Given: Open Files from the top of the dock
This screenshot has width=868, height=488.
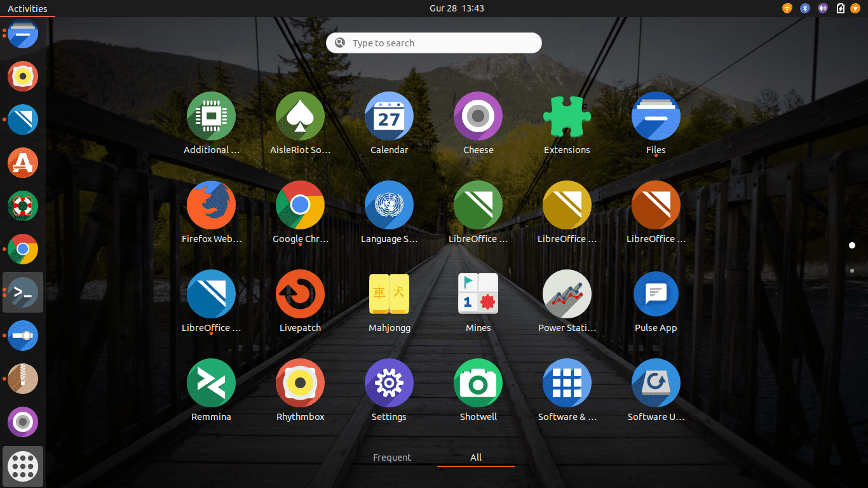Looking at the screenshot, I should click(23, 33).
